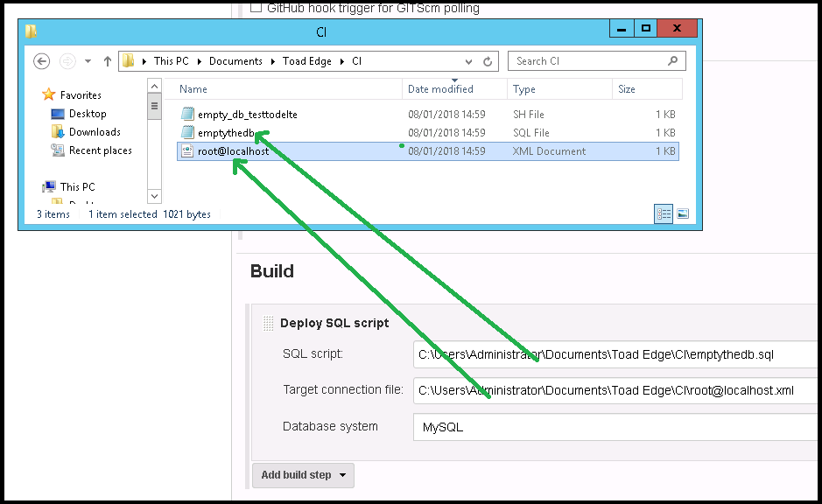
Task: Click the SQL script path field
Action: 617,354
